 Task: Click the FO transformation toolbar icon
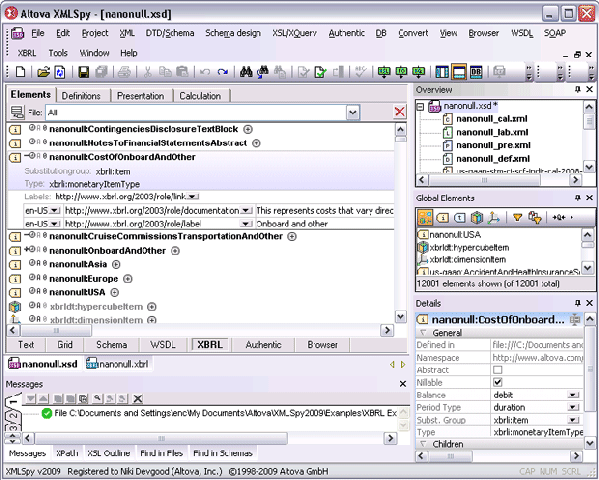click(401, 72)
